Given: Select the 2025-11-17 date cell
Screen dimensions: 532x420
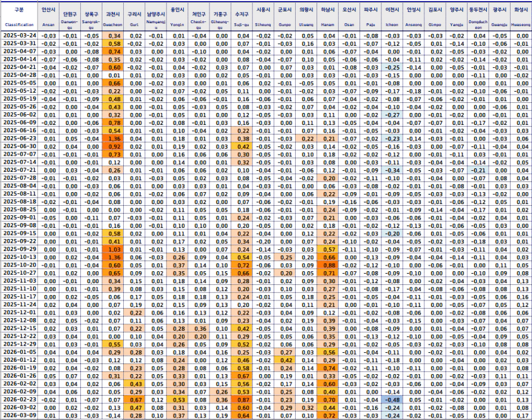Looking at the screenshot, I should pyautogui.click(x=19, y=297).
